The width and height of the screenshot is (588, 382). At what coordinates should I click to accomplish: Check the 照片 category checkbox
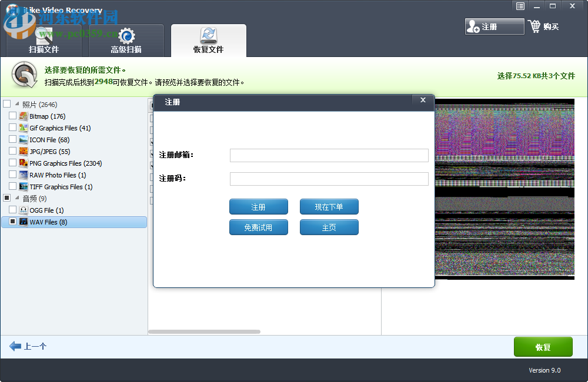(x=8, y=103)
